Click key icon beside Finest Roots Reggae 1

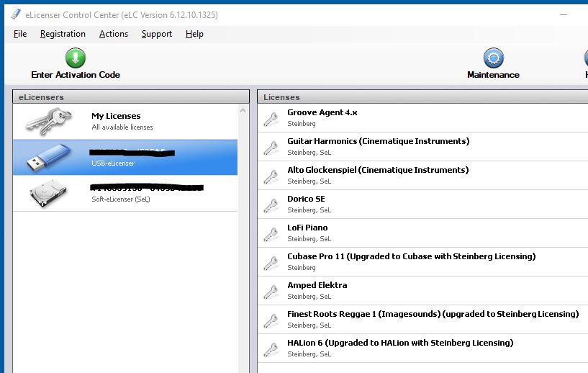tap(271, 321)
